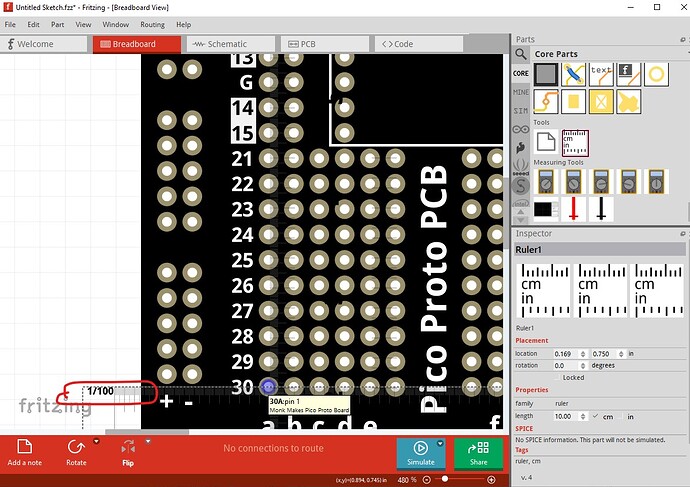Open the MINE parts bin

coord(521,92)
